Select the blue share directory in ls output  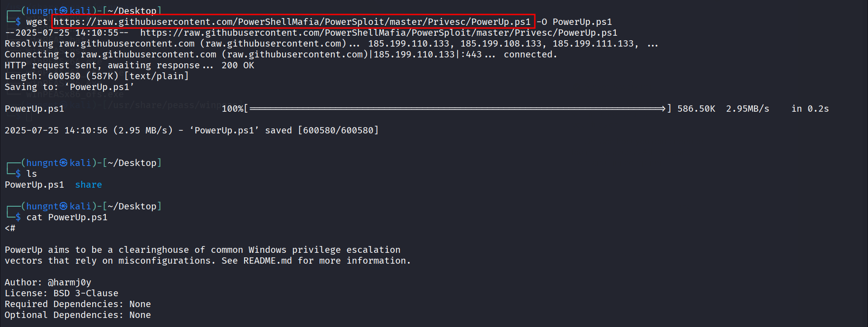click(x=89, y=185)
